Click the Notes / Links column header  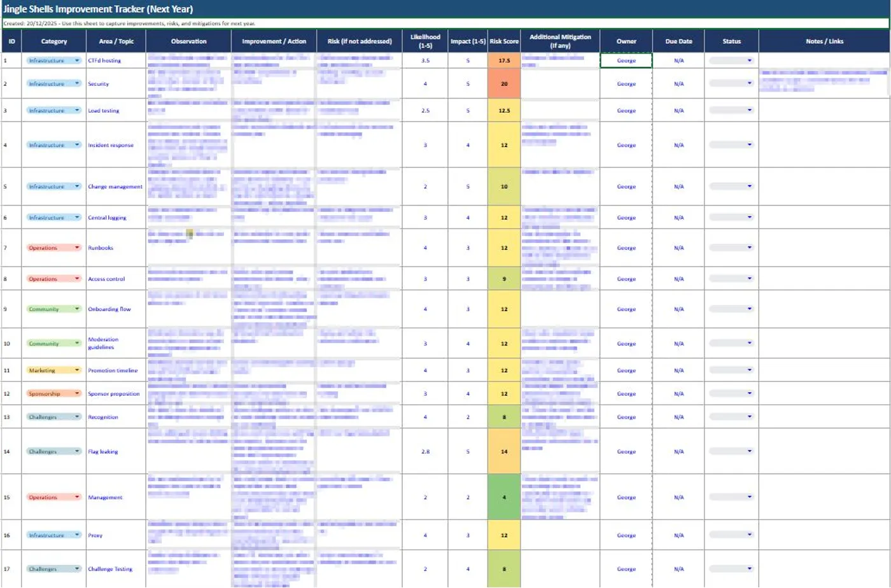click(x=824, y=41)
